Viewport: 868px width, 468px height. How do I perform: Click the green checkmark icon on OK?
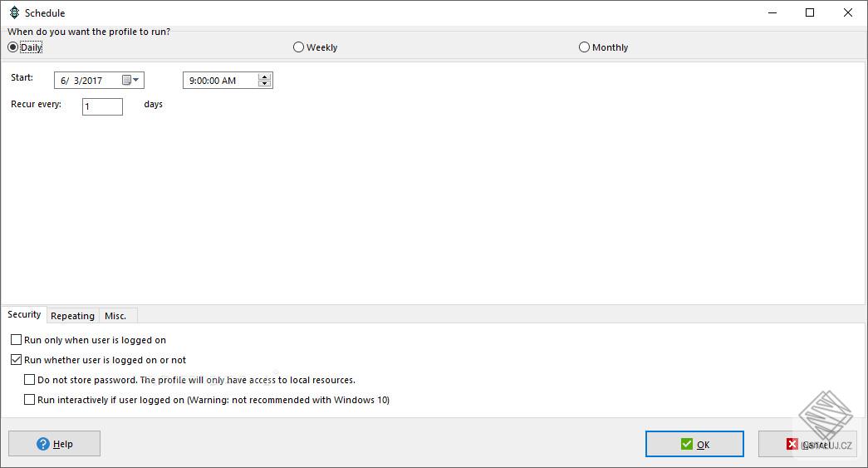tap(687, 444)
